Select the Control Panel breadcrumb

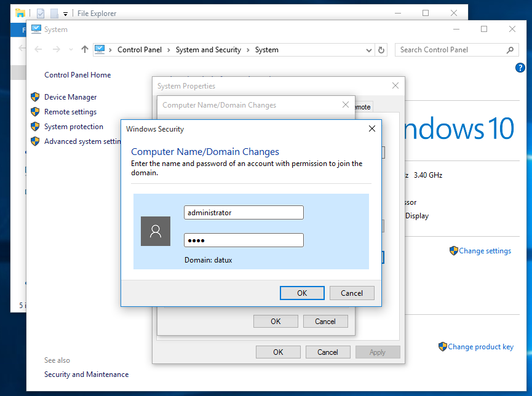[140, 50]
